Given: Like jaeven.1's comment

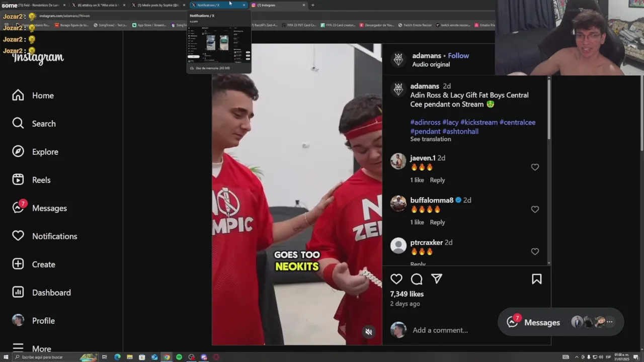Looking at the screenshot, I should point(535,167).
